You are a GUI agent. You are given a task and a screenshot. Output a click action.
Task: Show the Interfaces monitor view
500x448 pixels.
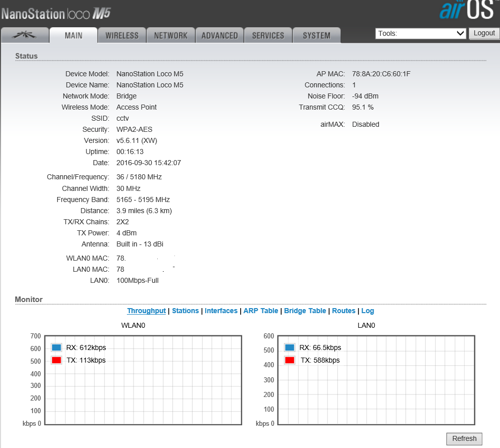coord(221,311)
